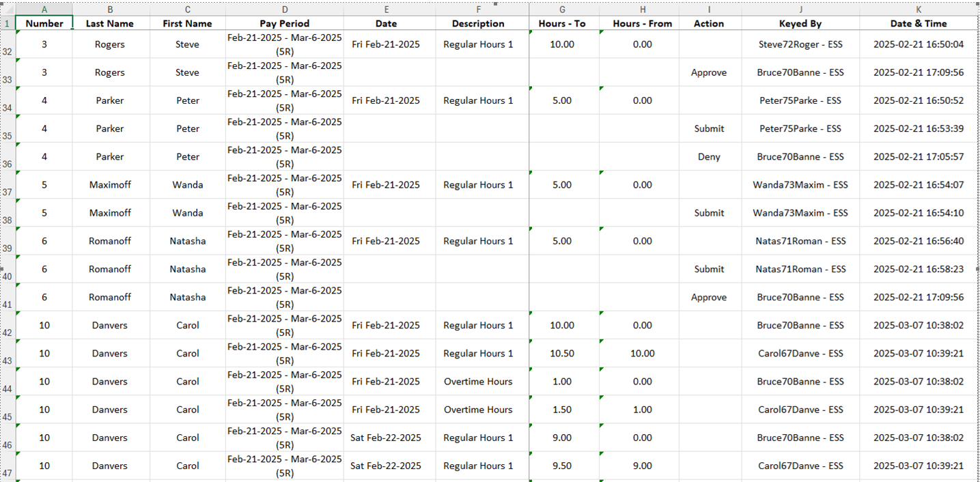Select the Deny action cell
Image resolution: width=980 pixels, height=482 pixels.
709,157
